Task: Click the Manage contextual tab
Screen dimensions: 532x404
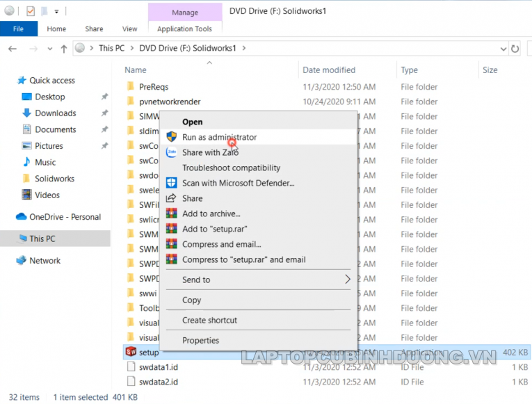Action: click(x=185, y=13)
